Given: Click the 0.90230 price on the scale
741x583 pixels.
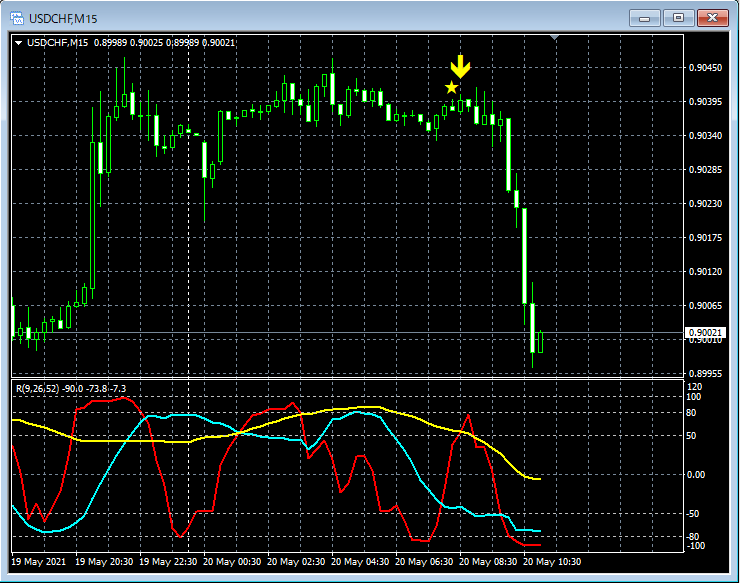Looking at the screenshot, I should pyautogui.click(x=705, y=204).
